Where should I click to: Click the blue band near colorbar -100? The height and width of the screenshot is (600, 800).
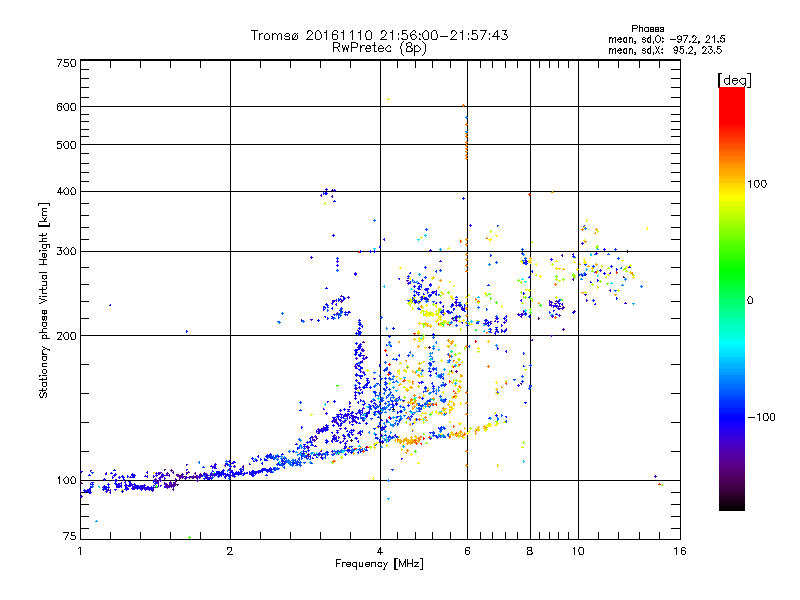tap(732, 417)
